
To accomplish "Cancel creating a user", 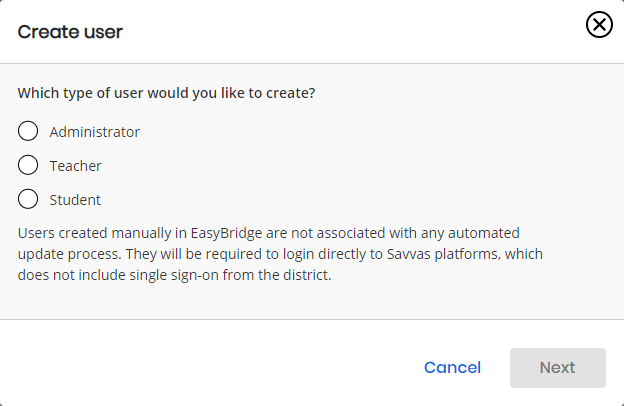I will click(x=452, y=367).
